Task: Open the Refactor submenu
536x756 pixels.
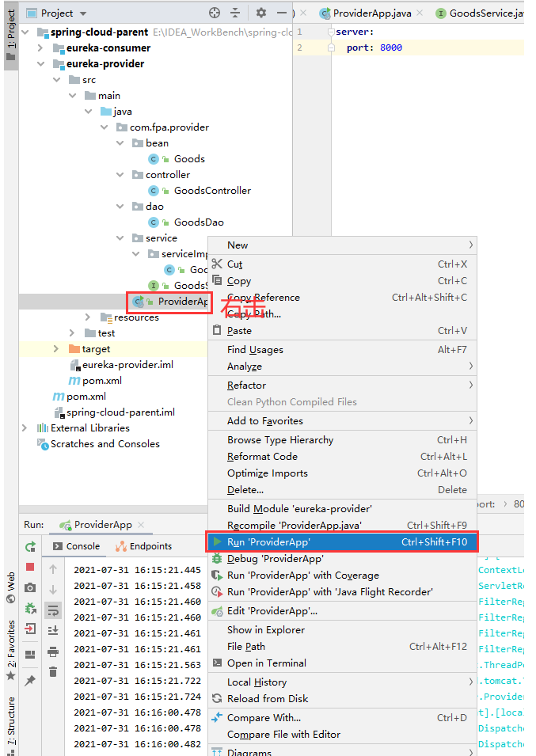Action: (x=342, y=386)
